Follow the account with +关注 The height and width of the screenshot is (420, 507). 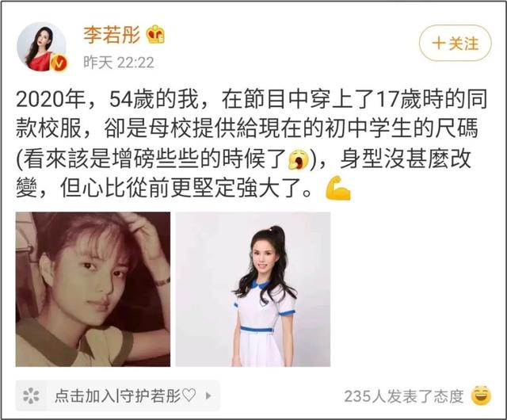click(x=456, y=43)
